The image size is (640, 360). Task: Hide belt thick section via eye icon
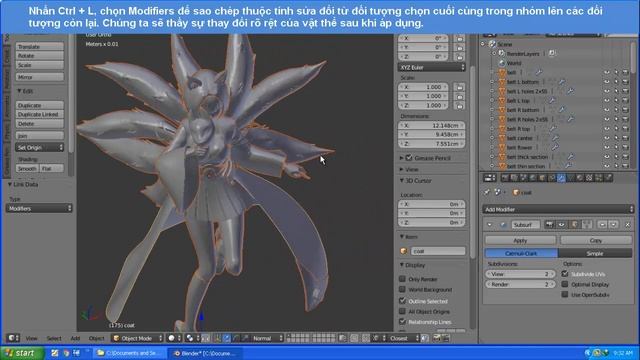(x=607, y=157)
